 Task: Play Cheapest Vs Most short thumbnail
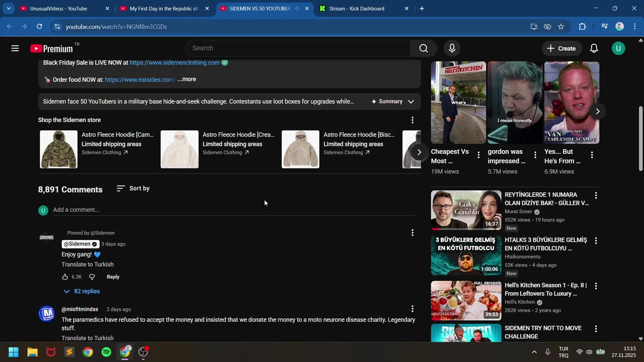[458, 103]
